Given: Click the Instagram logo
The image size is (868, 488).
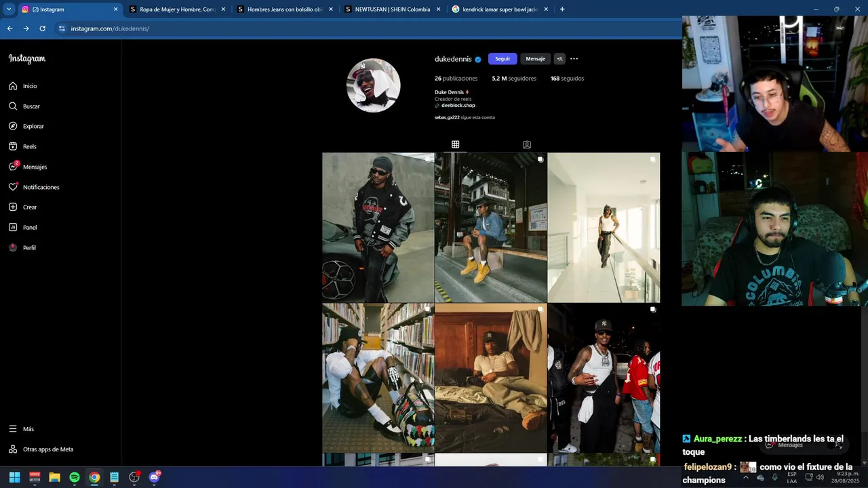Looking at the screenshot, I should [27, 59].
